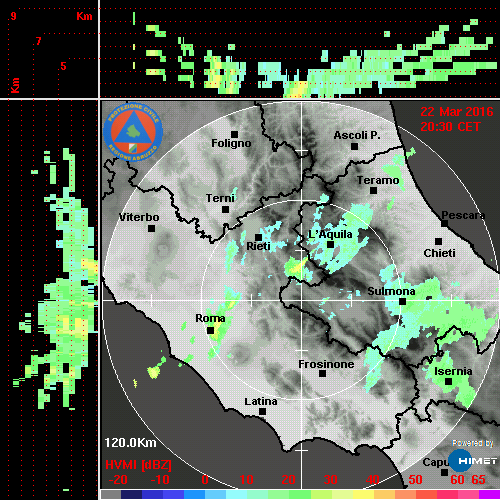500x500 pixels.
Task: Select the Teramo city marker square
Action: coord(374,191)
